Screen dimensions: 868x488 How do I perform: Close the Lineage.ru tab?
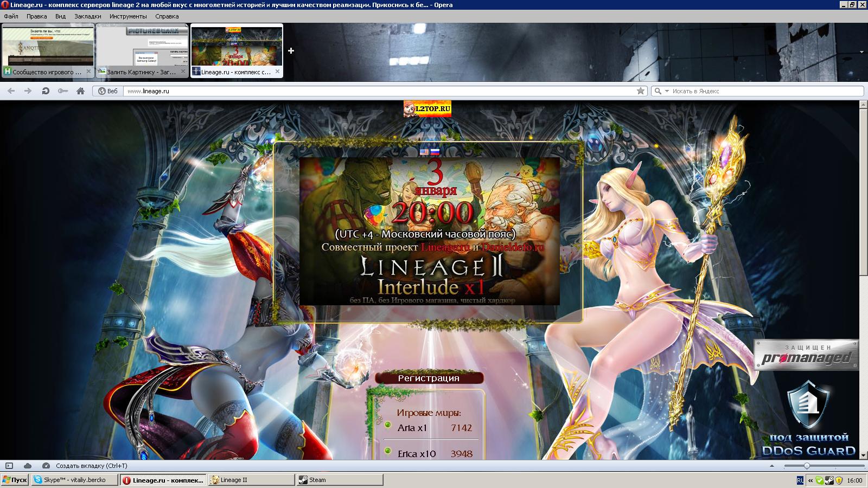(277, 72)
